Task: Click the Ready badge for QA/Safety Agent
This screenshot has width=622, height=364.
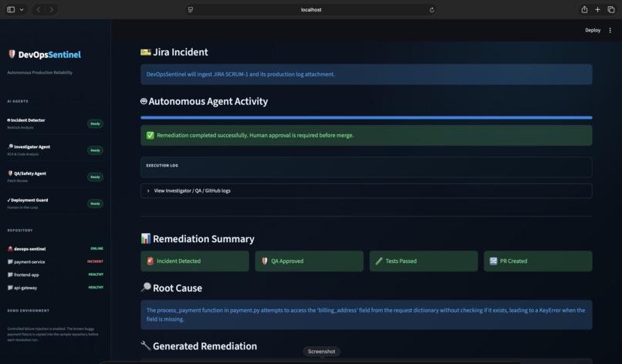Action: (x=95, y=177)
